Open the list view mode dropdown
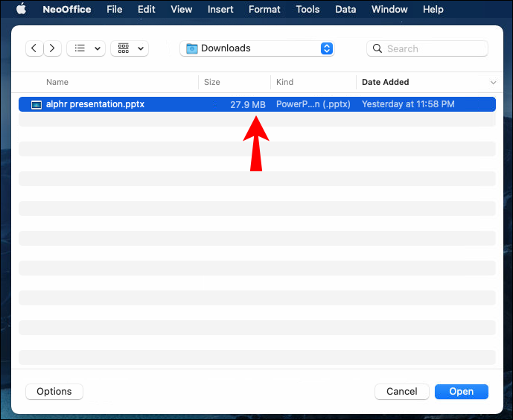 (86, 48)
